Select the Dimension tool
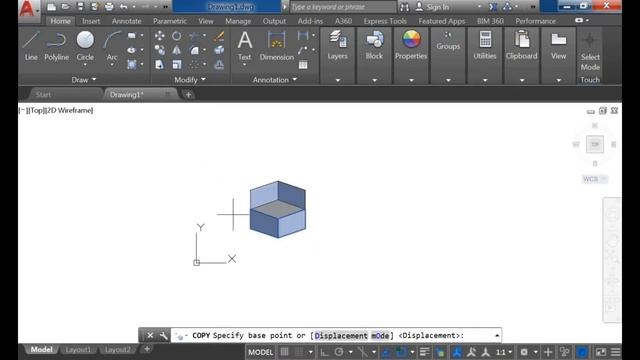 [x=277, y=46]
